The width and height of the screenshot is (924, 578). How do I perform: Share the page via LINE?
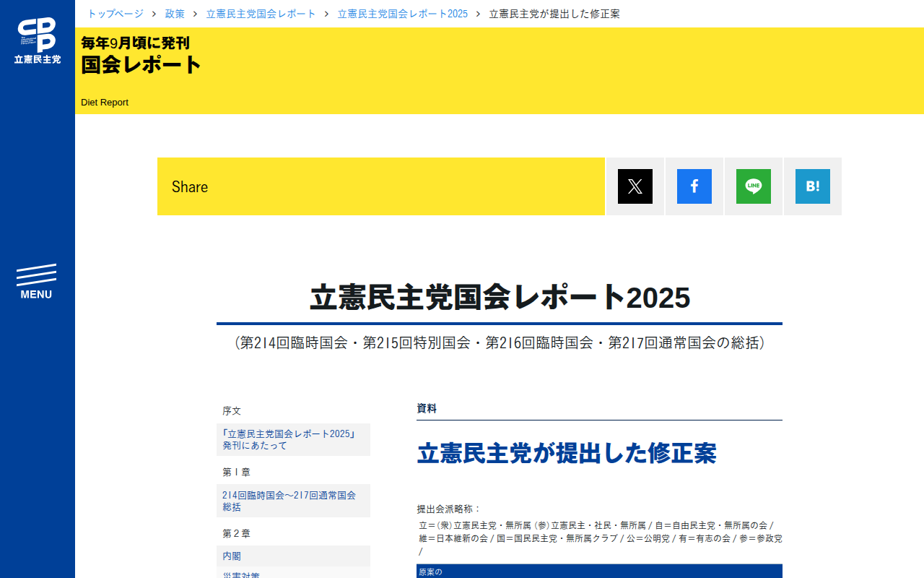point(754,186)
